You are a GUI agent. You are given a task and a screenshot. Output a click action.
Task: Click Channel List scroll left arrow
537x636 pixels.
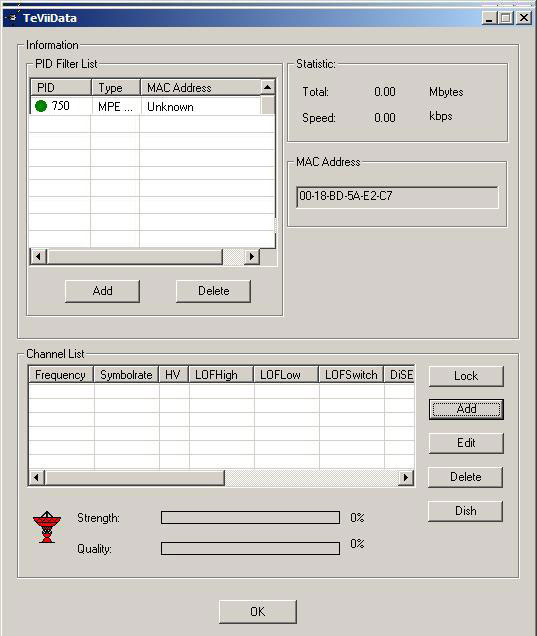point(37,477)
